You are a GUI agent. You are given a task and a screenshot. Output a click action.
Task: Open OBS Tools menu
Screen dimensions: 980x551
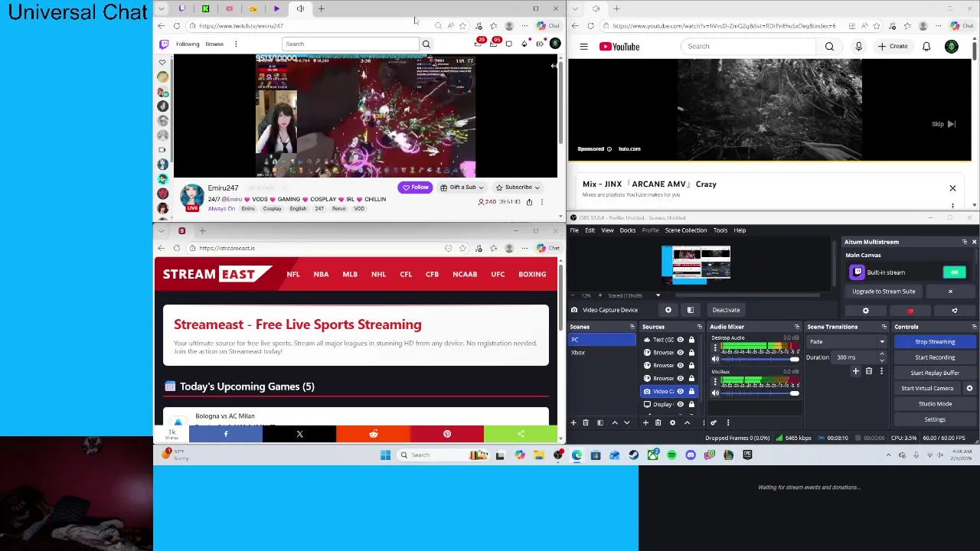pos(720,230)
